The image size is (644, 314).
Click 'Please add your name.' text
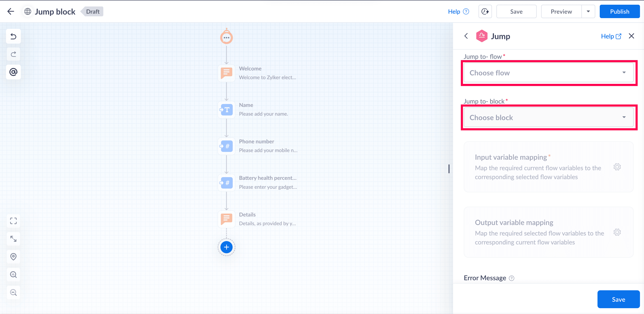click(x=263, y=114)
